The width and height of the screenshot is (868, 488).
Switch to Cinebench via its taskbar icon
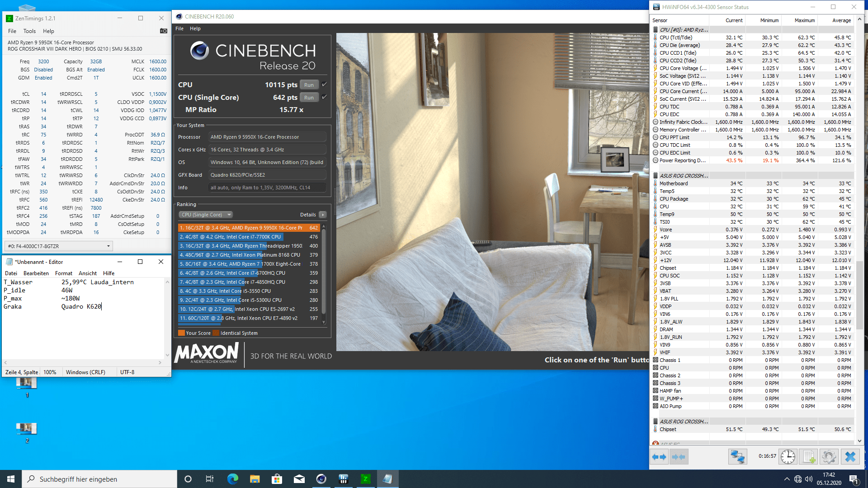(321, 479)
